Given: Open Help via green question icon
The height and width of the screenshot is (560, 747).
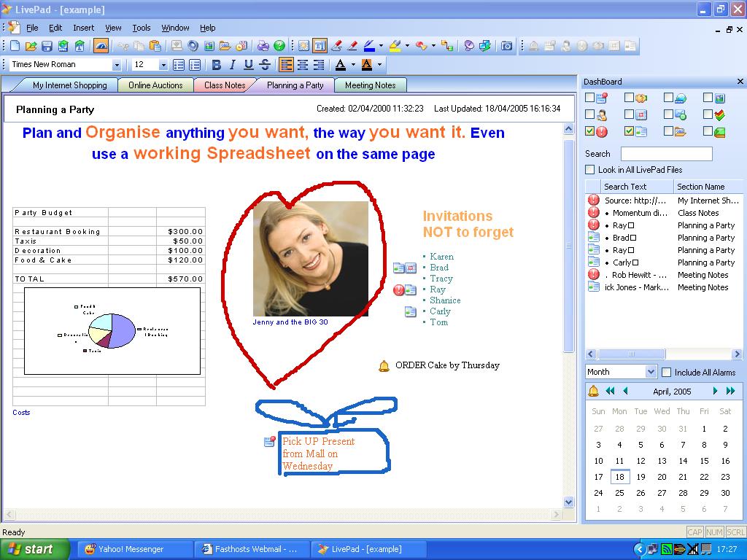Looking at the screenshot, I should 279,46.
